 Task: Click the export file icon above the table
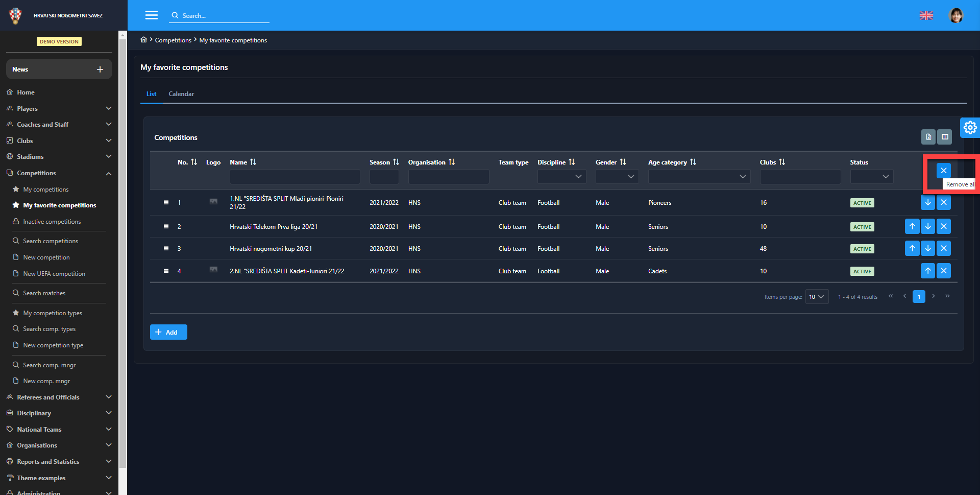[x=928, y=137]
